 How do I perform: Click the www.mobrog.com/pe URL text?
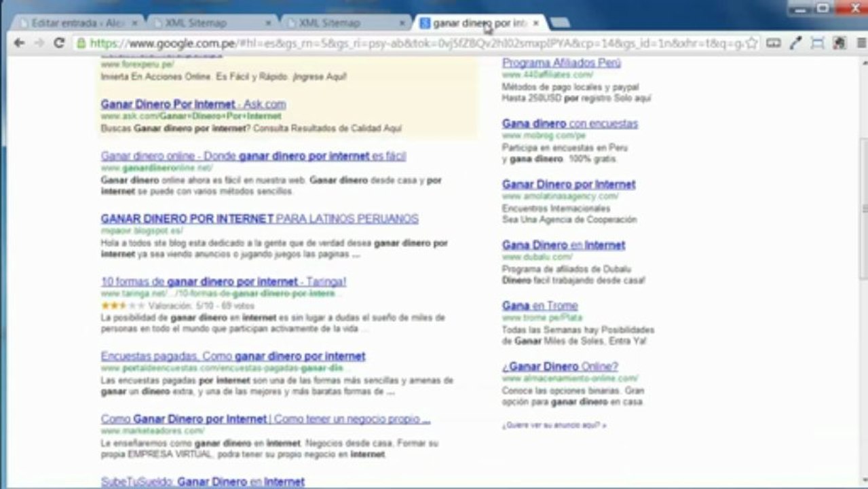(544, 136)
